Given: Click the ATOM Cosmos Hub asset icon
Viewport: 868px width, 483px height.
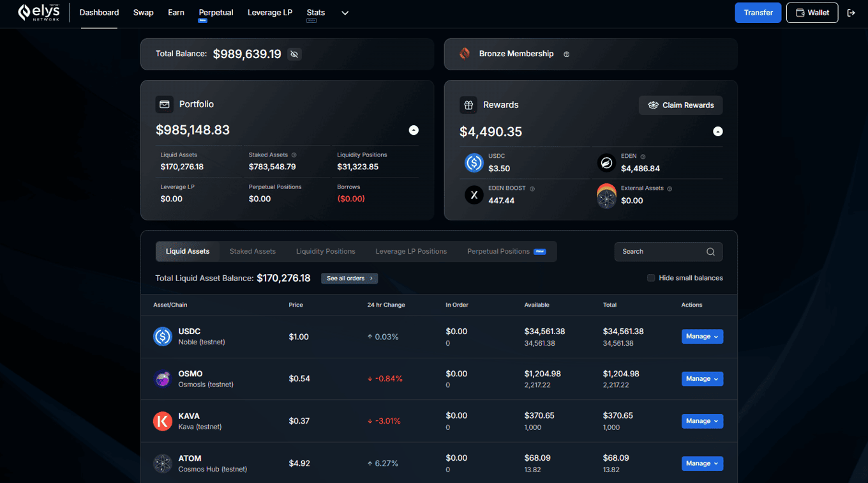Looking at the screenshot, I should (x=163, y=463).
